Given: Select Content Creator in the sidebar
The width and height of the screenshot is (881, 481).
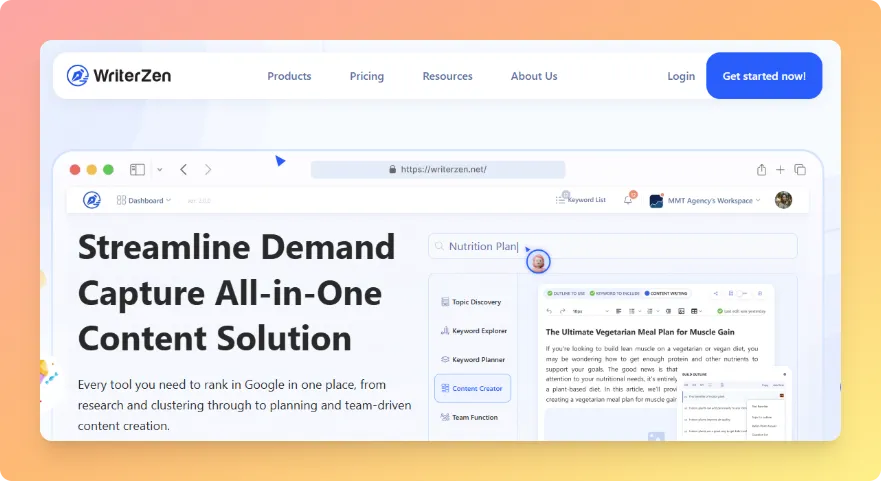Looking at the screenshot, I should (472, 388).
